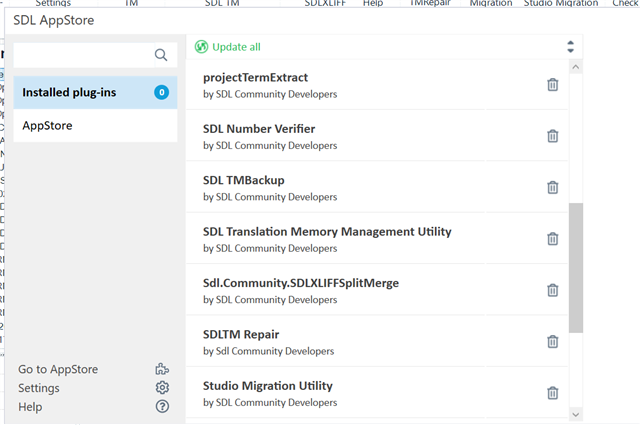Remove SDLTM Repair plug-in

click(x=552, y=342)
